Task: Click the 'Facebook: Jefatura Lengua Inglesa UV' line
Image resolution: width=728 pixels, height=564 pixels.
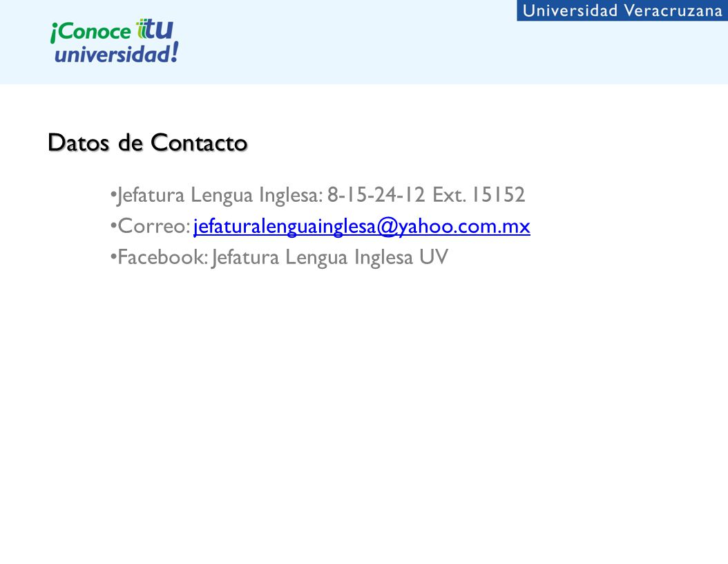Action: pyautogui.click(x=280, y=258)
